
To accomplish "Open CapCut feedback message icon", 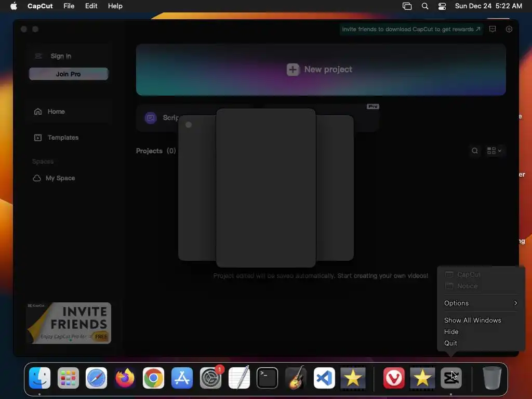I will [493, 29].
